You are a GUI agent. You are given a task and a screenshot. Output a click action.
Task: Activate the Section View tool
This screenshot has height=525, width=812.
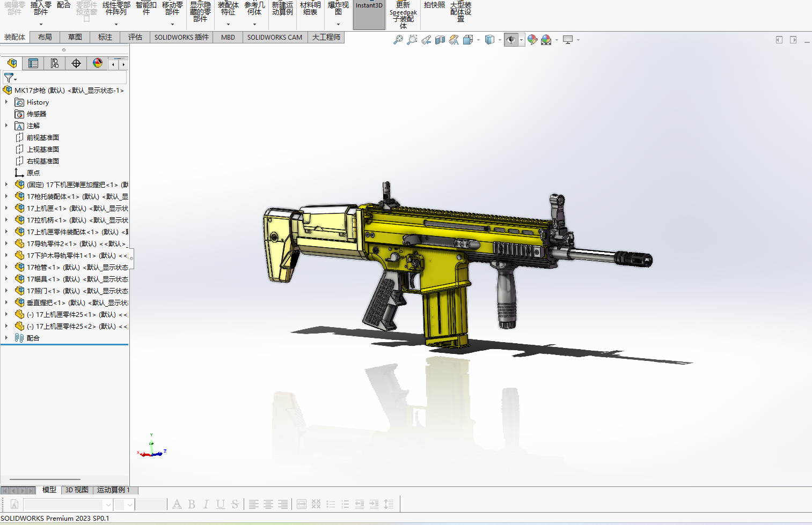coord(440,40)
